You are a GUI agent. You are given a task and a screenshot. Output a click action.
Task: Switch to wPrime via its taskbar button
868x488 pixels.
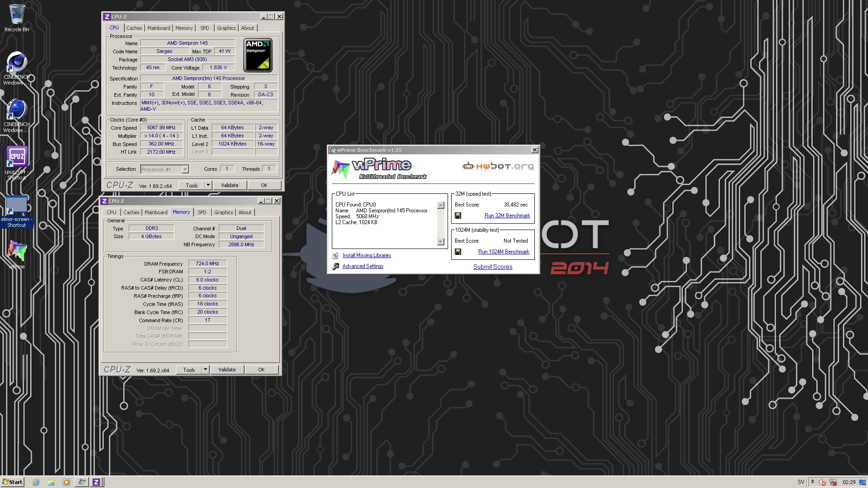pyautogui.click(x=81, y=482)
